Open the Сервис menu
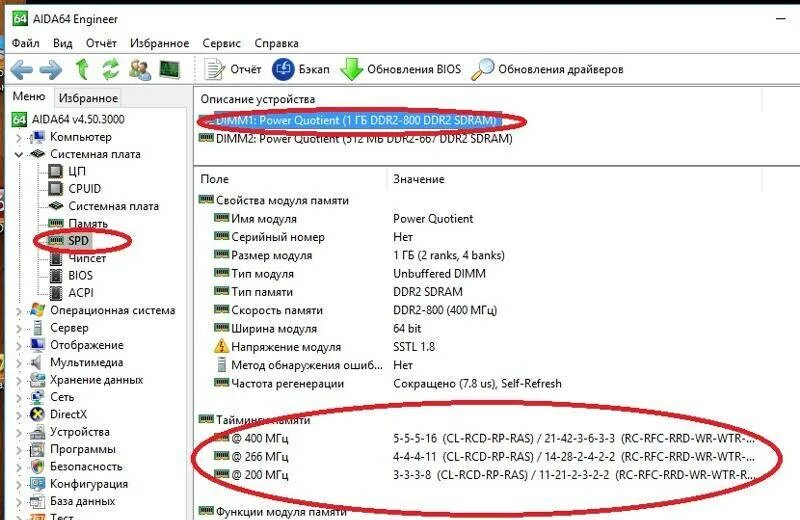The image size is (800, 520). point(221,43)
